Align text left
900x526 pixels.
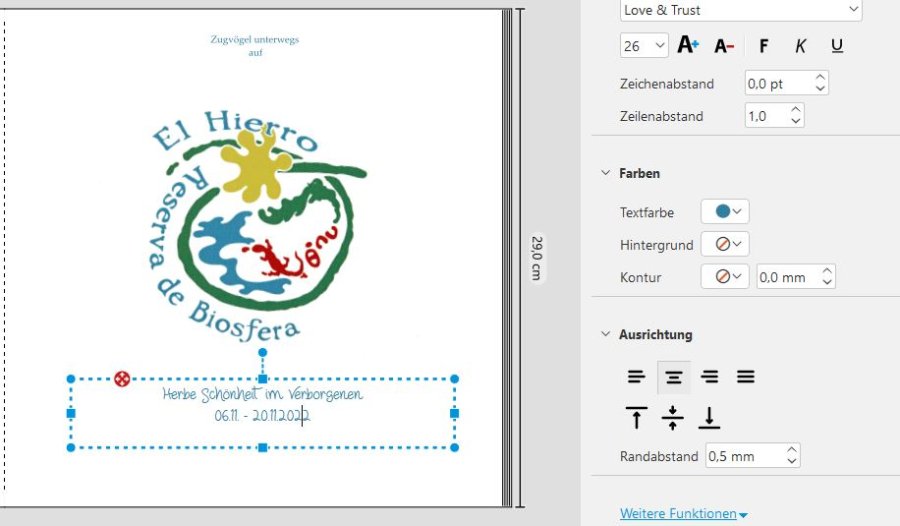click(x=636, y=377)
